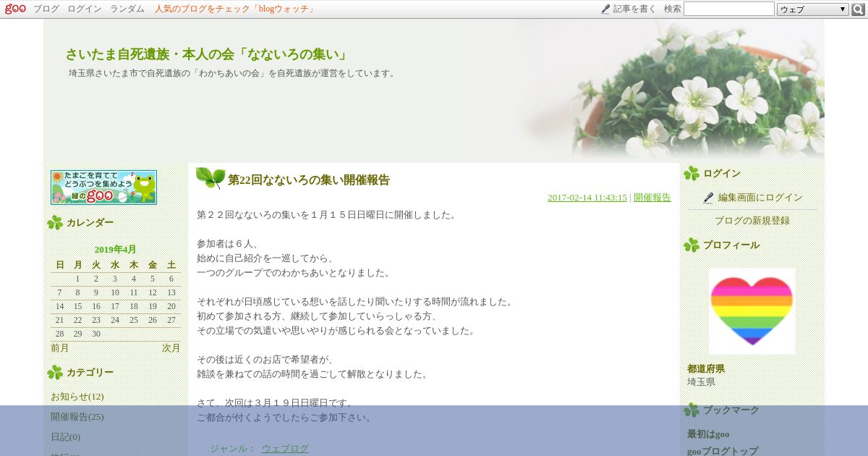Click calendar day 30
This screenshot has width=868, height=456.
(x=96, y=334)
